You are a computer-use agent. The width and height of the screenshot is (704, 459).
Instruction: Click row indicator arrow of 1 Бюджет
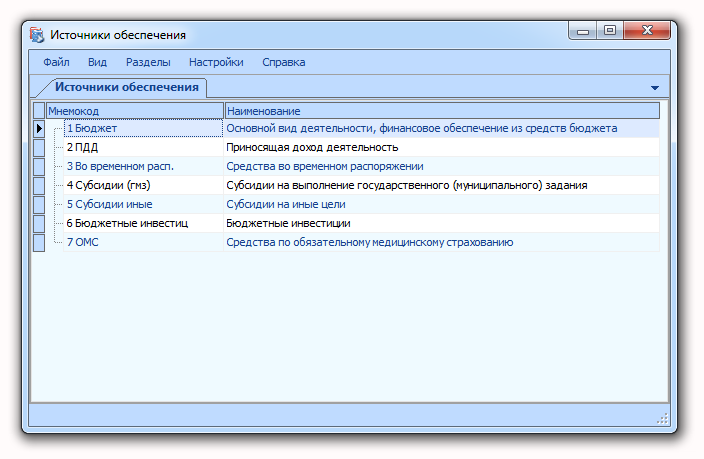(x=39, y=128)
